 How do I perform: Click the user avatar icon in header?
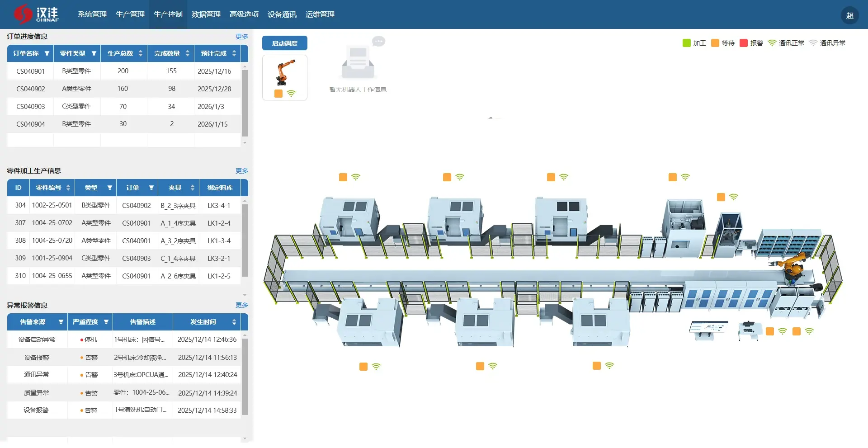pos(849,15)
